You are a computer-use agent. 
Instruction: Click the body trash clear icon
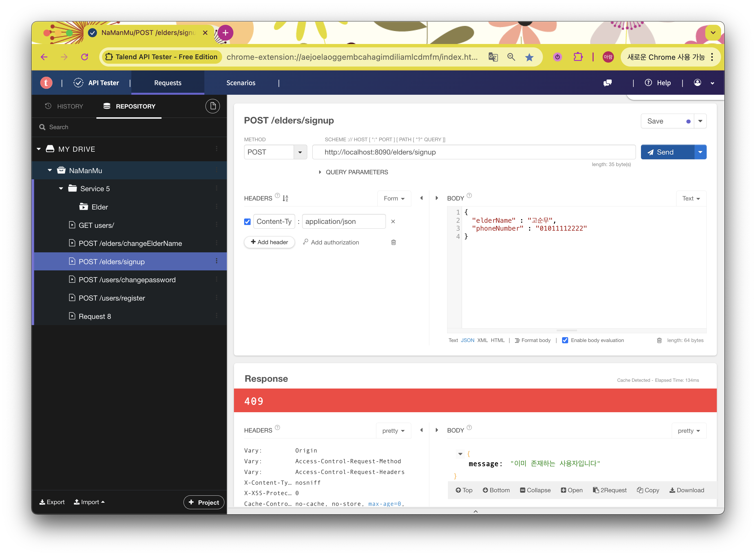pos(659,340)
